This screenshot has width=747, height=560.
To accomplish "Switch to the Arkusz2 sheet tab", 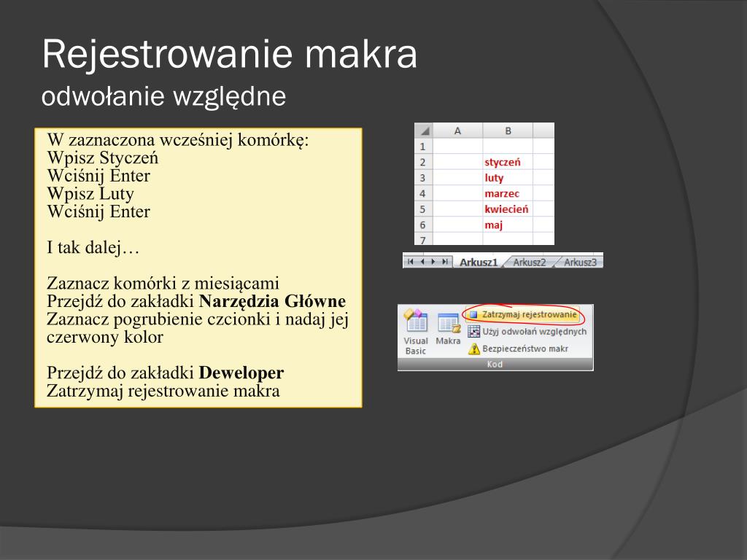I will [x=529, y=262].
